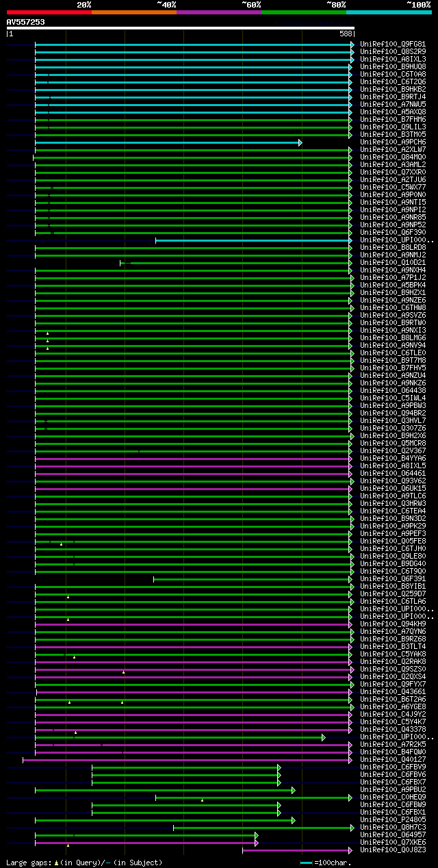Open hit UniRef100_A9PK29
Image resolution: width=438 pixels, height=868 pixels.
point(393,526)
